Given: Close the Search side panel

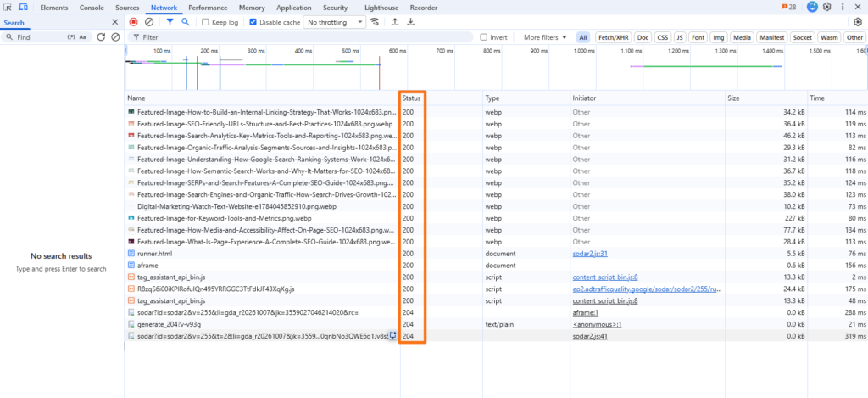Looking at the screenshot, I should [115, 22].
